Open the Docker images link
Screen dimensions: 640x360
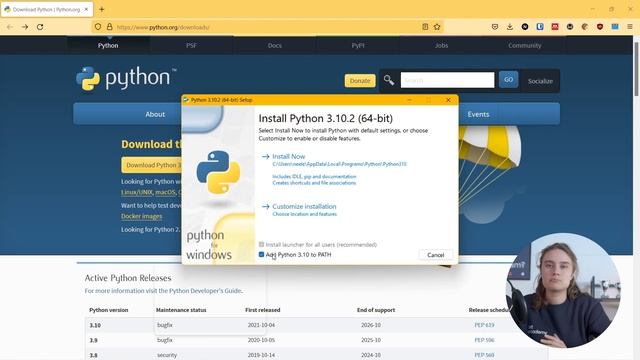tap(142, 216)
